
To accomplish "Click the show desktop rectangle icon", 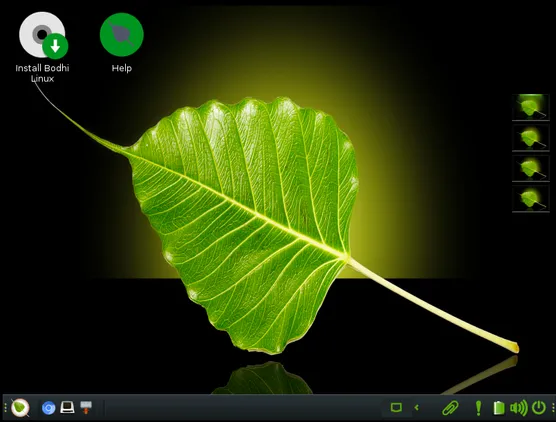I will pos(396,407).
